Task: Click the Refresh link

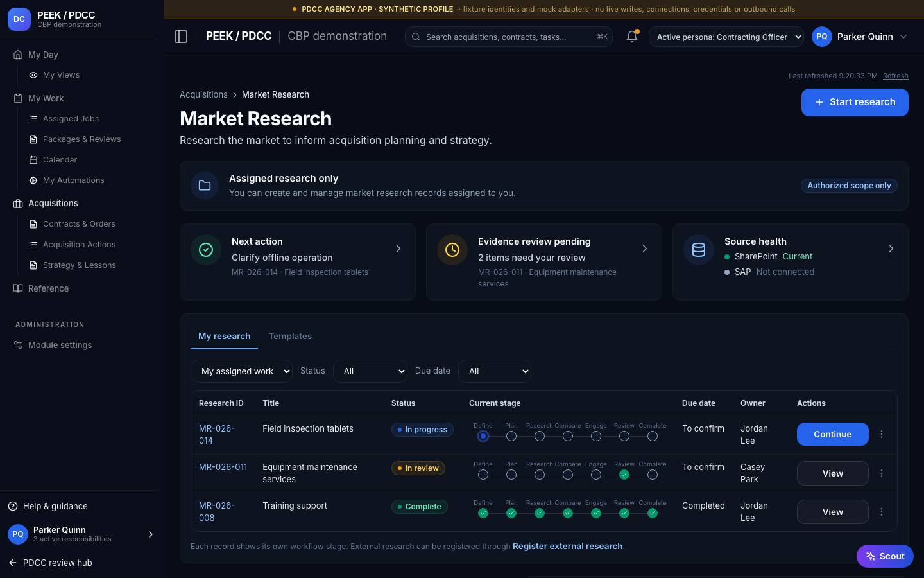Action: [x=895, y=76]
